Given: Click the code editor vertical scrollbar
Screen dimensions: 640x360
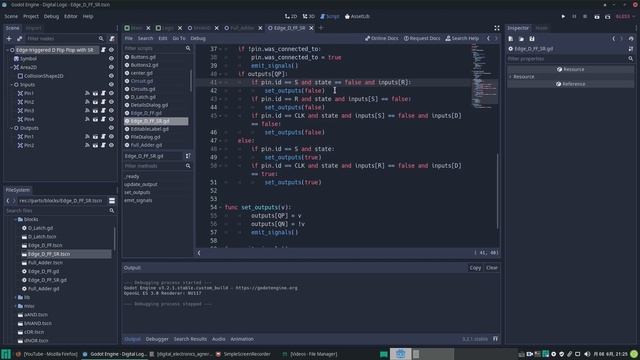Looking at the screenshot, I should (497, 191).
